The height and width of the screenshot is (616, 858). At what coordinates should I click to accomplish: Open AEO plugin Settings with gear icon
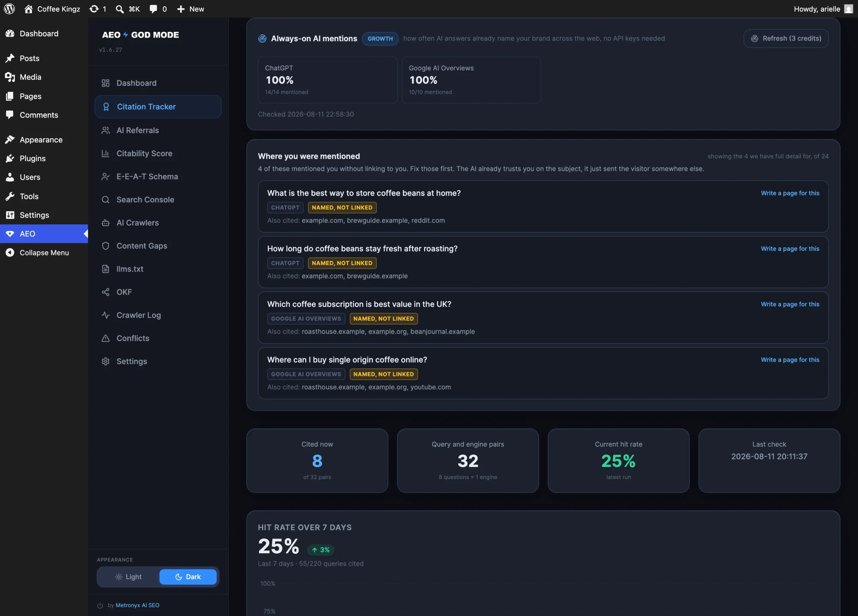pyautogui.click(x=158, y=361)
